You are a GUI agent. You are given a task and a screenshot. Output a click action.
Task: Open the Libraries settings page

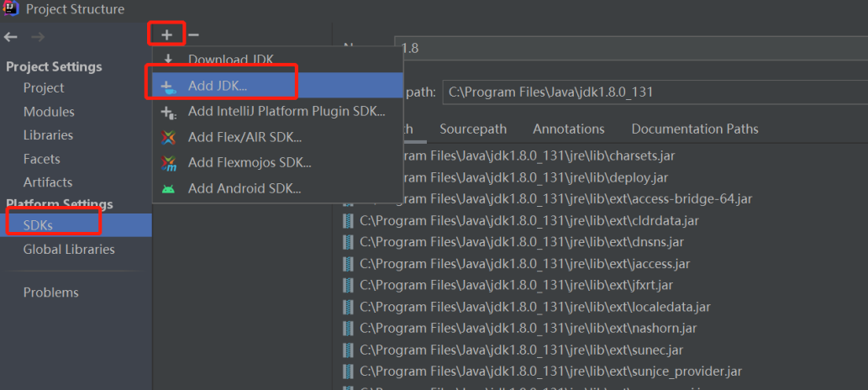coord(48,135)
